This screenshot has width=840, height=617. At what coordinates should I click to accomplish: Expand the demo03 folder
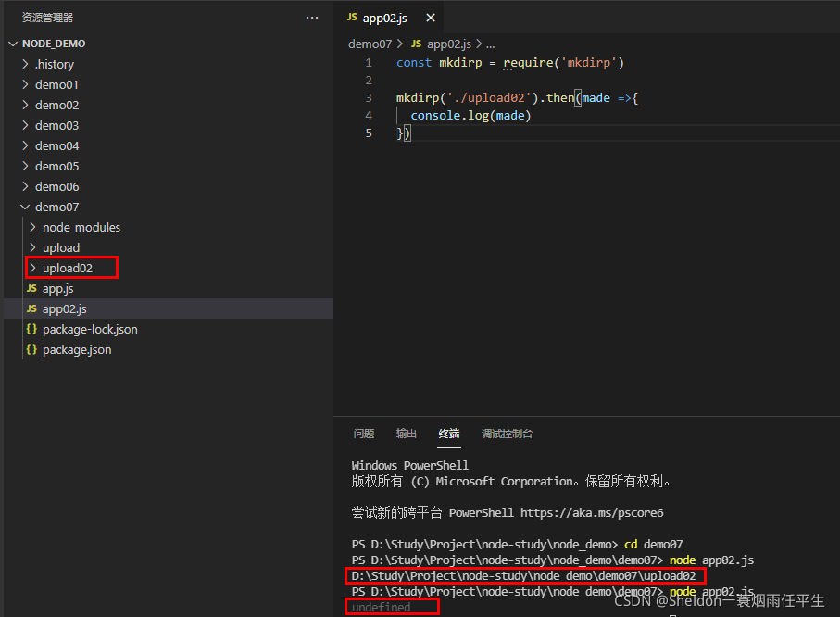(x=25, y=125)
